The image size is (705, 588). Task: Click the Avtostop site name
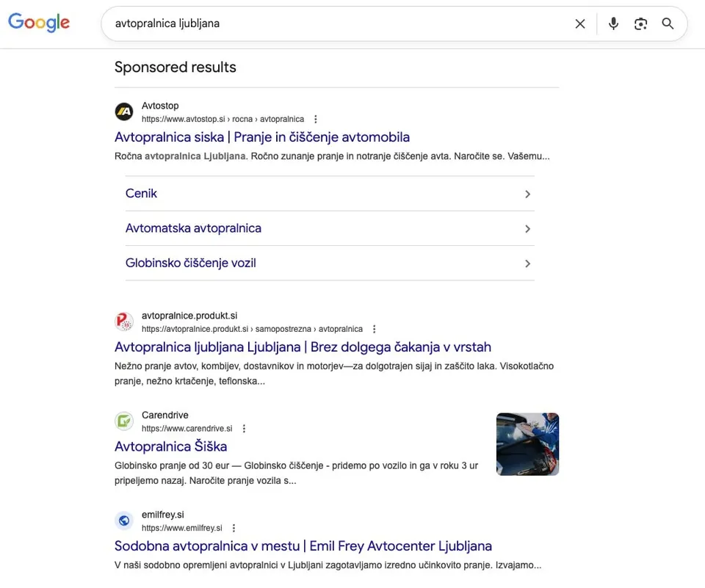(160, 106)
